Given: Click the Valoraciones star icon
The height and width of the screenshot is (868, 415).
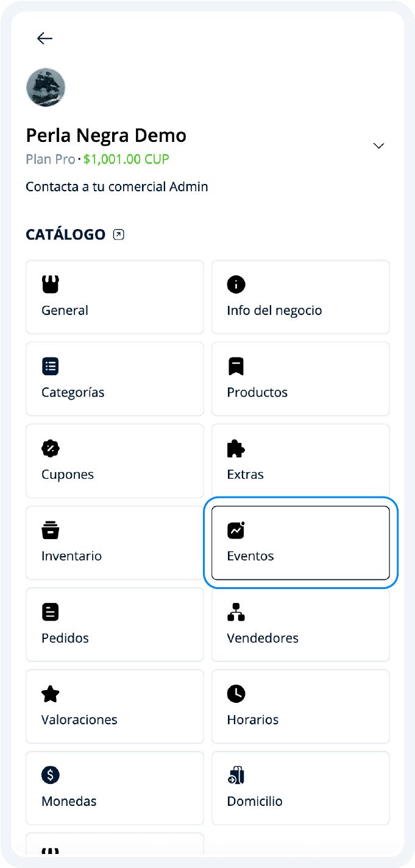Looking at the screenshot, I should point(51,693).
